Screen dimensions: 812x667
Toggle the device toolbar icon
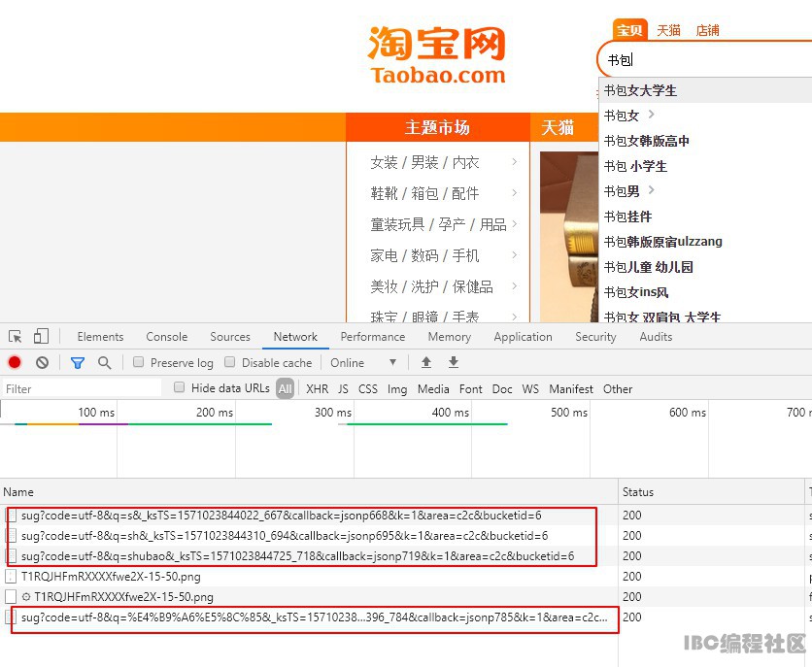click(41, 336)
